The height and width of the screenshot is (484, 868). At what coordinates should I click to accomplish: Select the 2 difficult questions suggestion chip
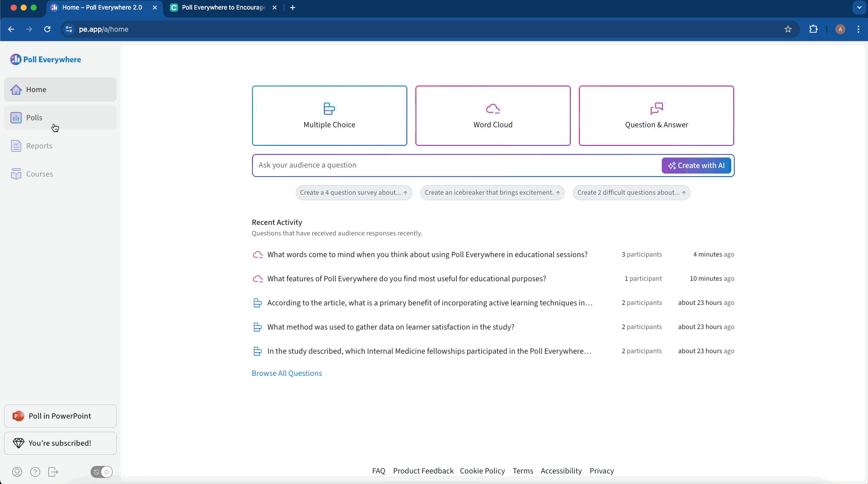[x=632, y=193]
